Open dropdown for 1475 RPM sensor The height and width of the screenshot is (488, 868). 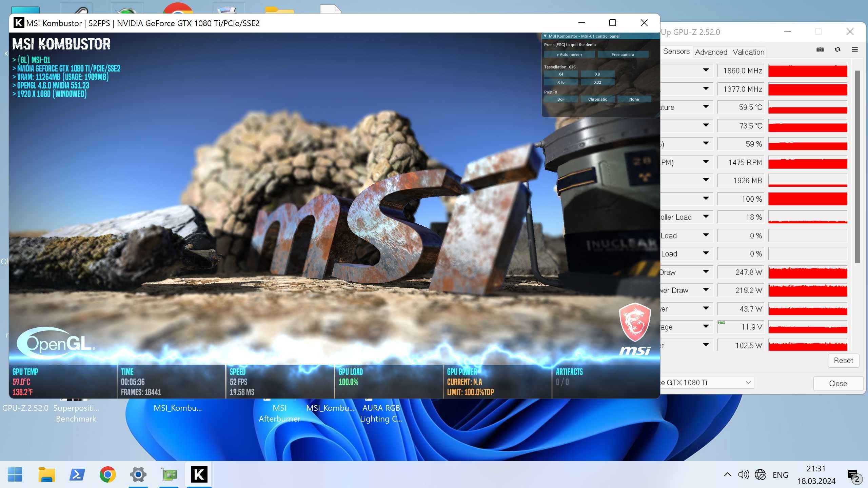(706, 162)
